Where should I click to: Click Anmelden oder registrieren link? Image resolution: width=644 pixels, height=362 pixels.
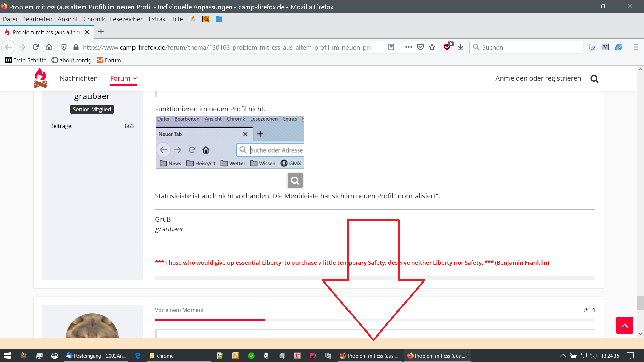538,78
